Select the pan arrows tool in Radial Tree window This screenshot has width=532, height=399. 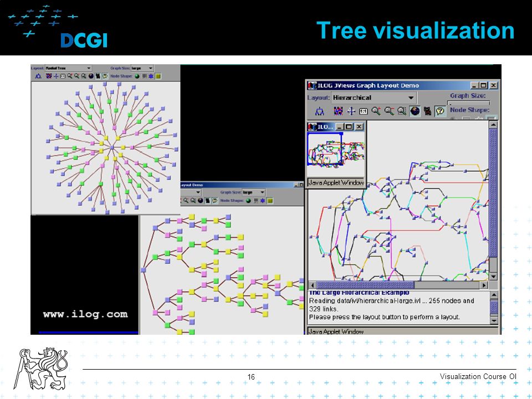tap(56, 76)
